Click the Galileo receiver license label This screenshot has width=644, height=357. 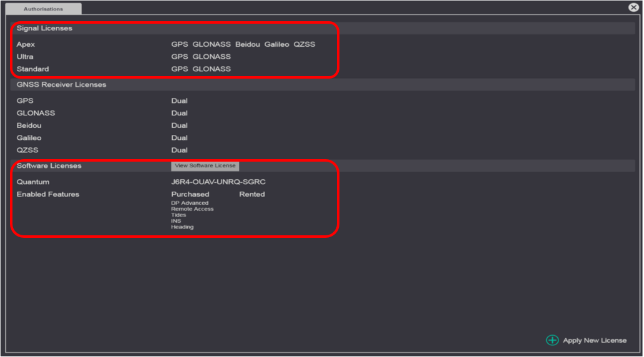point(29,138)
